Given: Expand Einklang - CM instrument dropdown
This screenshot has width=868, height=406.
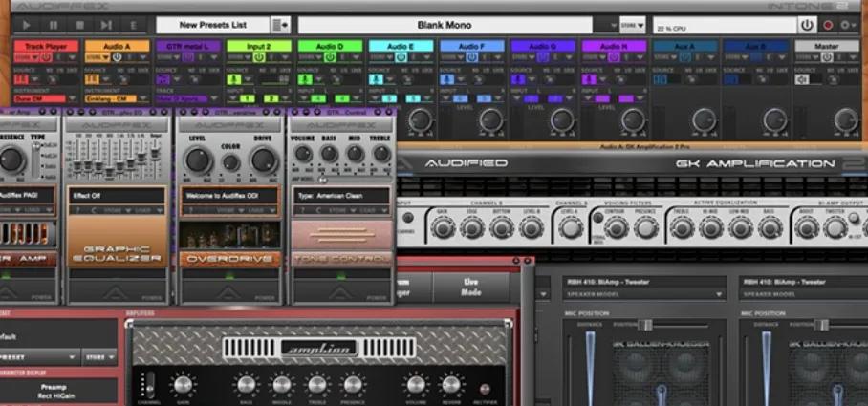Looking at the screenshot, I should [142, 99].
